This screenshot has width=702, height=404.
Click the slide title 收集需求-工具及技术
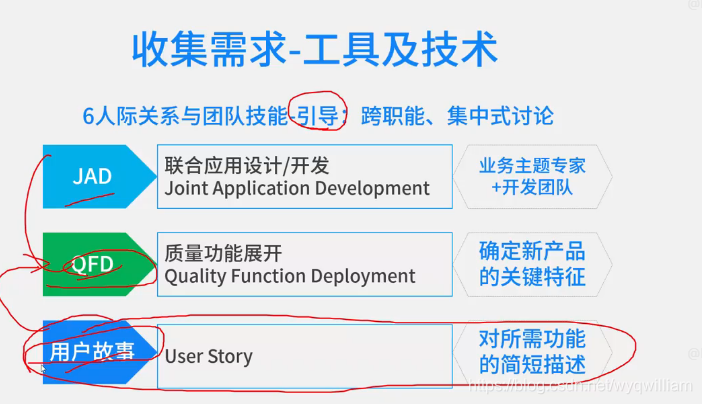click(x=314, y=49)
